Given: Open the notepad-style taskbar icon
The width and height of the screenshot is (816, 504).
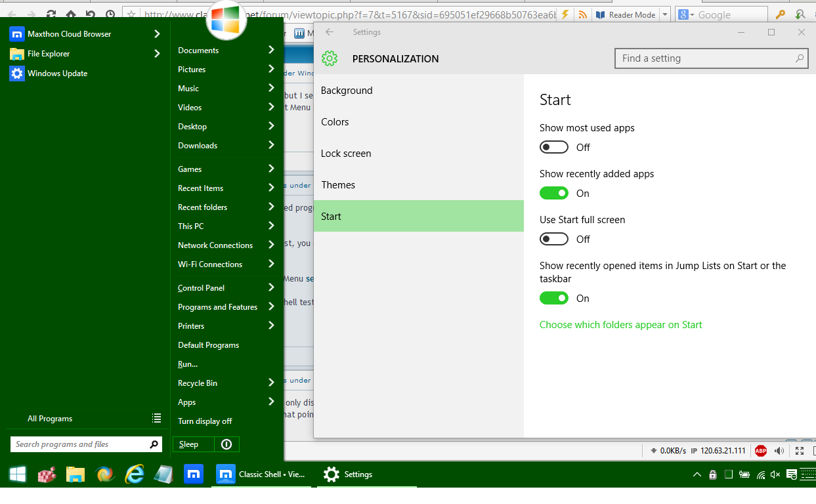Looking at the screenshot, I should click(x=163, y=474).
